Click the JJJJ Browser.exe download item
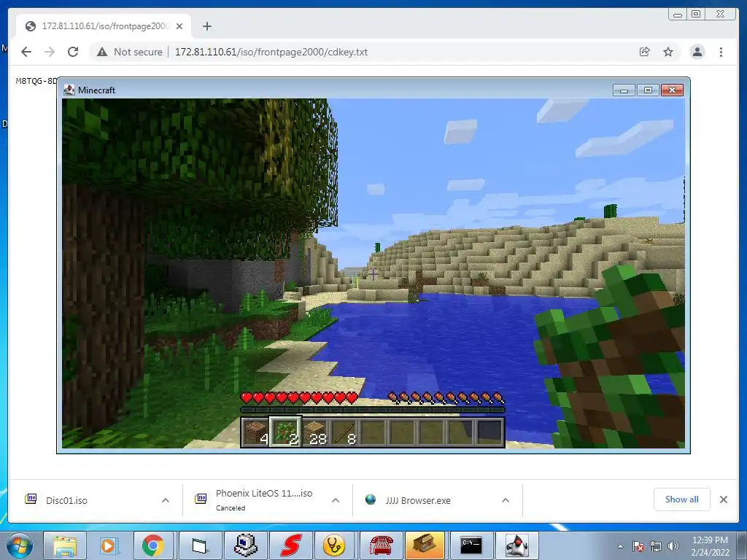Viewport: 747px width, 560px height. [x=418, y=500]
